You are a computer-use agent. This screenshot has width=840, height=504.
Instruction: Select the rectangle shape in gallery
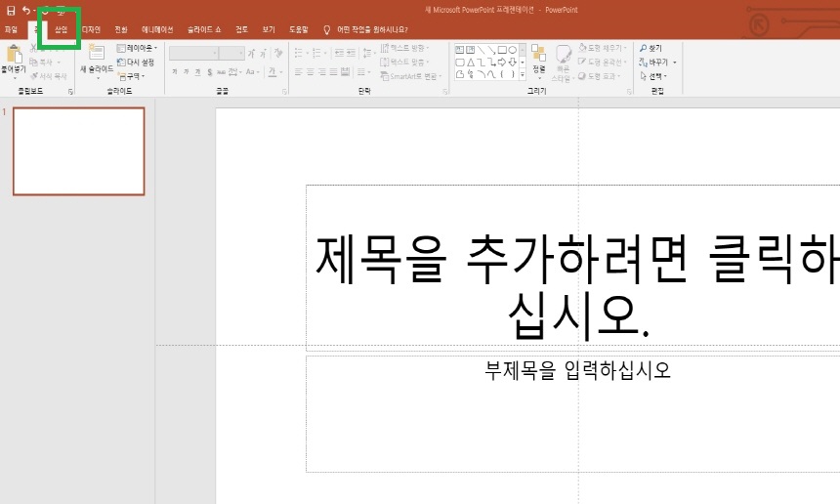[502, 50]
